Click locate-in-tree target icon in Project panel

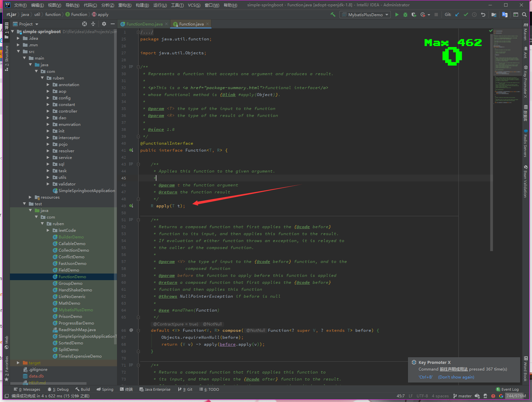(85, 24)
